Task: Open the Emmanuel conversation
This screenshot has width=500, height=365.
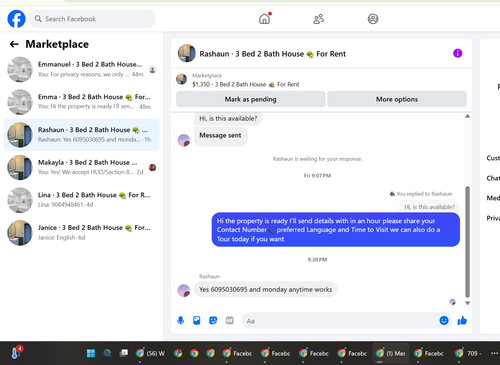Action: point(82,69)
